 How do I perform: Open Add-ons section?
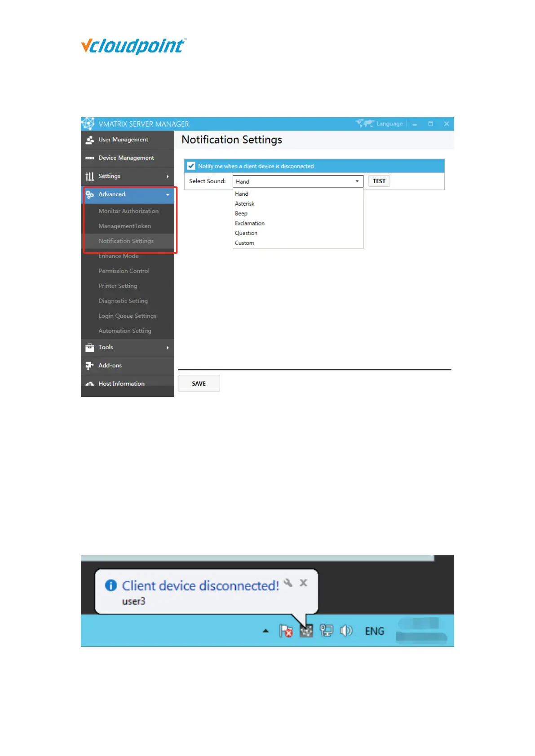click(x=128, y=365)
